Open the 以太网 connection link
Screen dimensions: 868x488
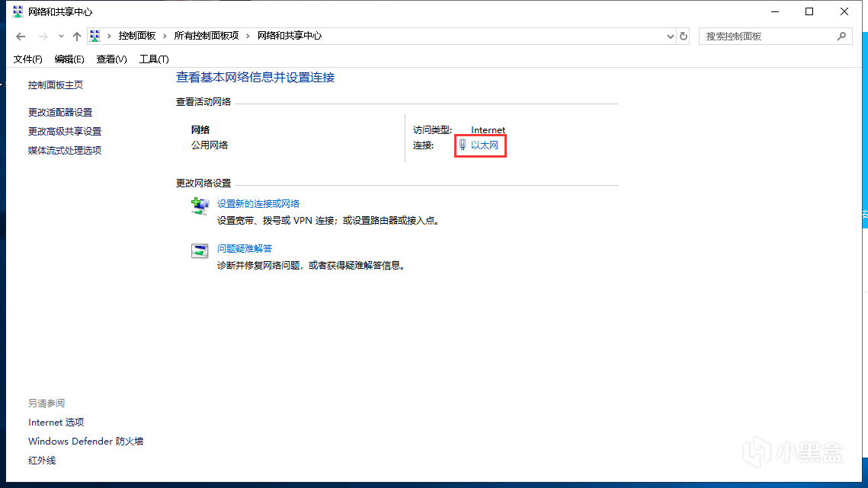[484, 145]
